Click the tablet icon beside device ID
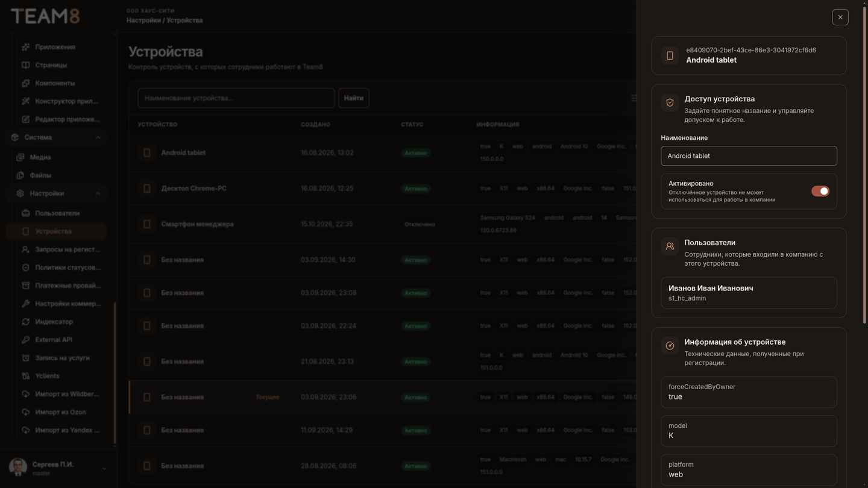This screenshot has height=488, width=868. 670,55
